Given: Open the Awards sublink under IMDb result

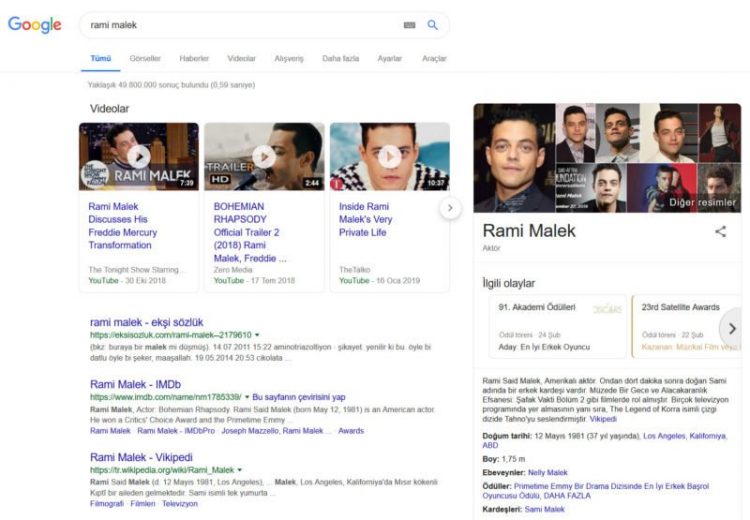Looking at the screenshot, I should click(x=351, y=431).
